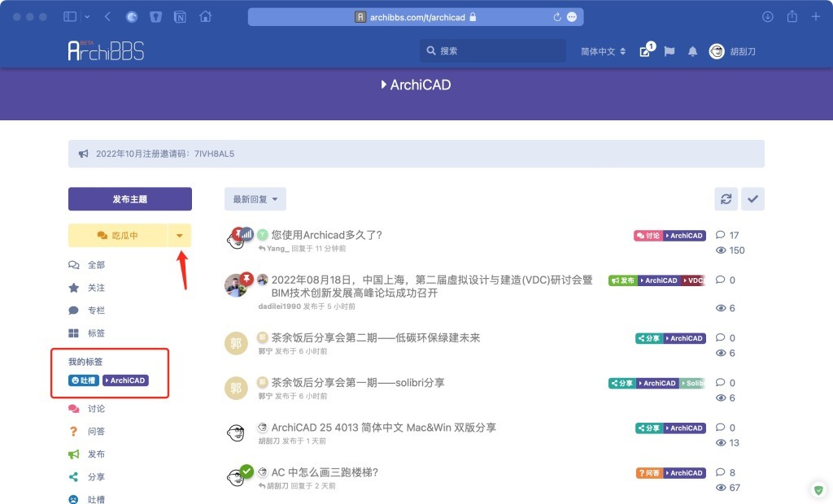Image resolution: width=833 pixels, height=504 pixels.
Task: Click the author photo on the VDC研讨会 topic
Action: [x=236, y=285]
